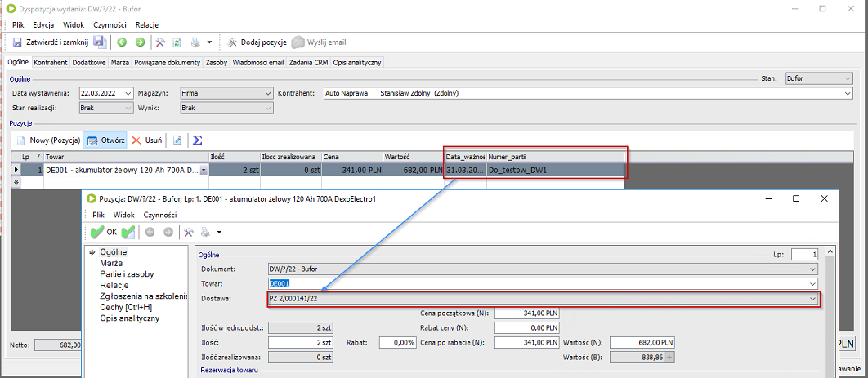The width and height of the screenshot is (868, 378).
Task: Open printer options arrow in Pozycja toolbar
Action: (x=220, y=233)
